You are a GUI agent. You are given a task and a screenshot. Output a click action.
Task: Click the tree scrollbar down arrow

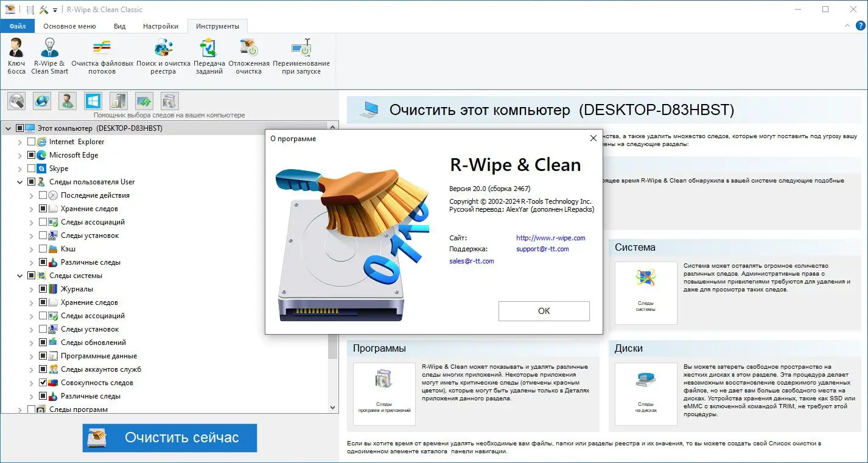coord(333,408)
